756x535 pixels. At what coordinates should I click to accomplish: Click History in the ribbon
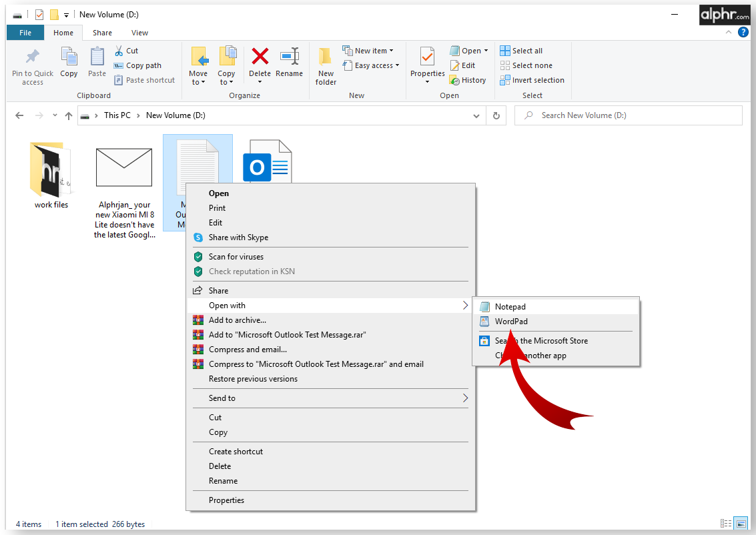[x=468, y=80]
